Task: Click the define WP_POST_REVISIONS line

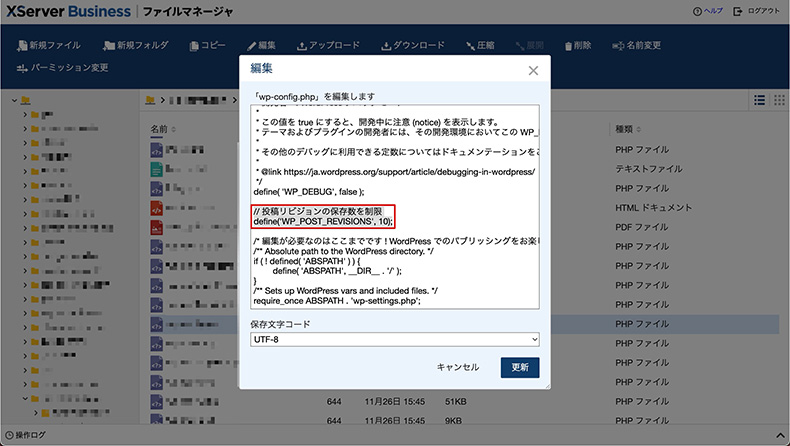Action: tap(323, 221)
